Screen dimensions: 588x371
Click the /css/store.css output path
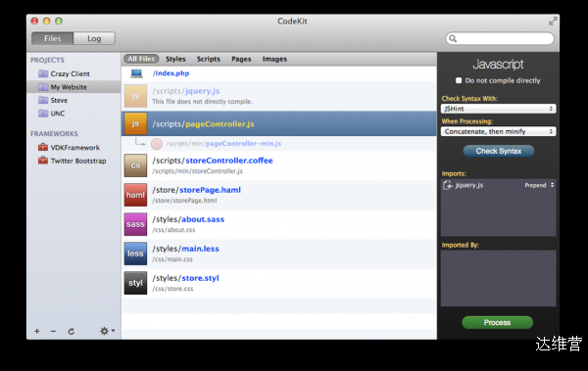pyautogui.click(x=172, y=289)
